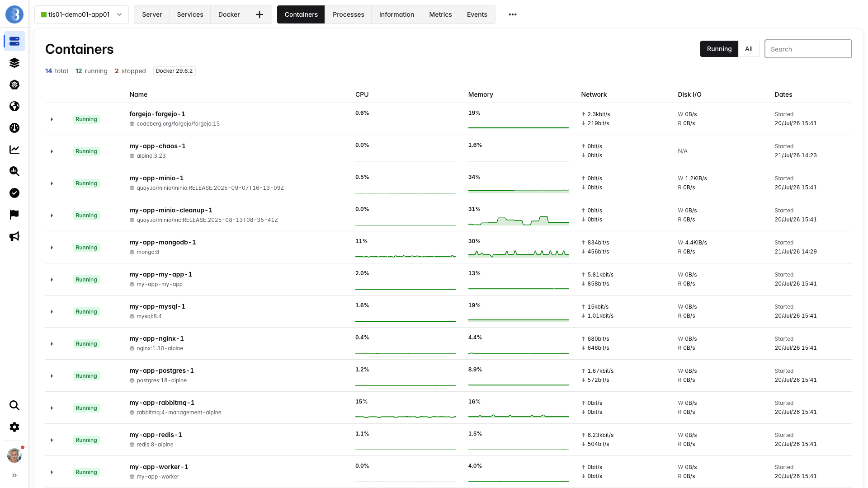Open the dashboard gauge icon in sidebar

(x=14, y=128)
